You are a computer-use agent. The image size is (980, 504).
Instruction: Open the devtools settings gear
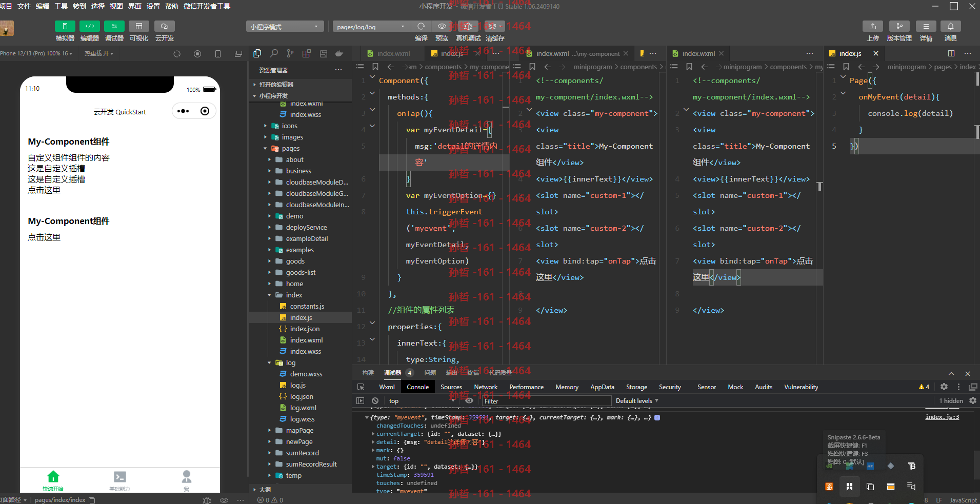[x=944, y=387]
